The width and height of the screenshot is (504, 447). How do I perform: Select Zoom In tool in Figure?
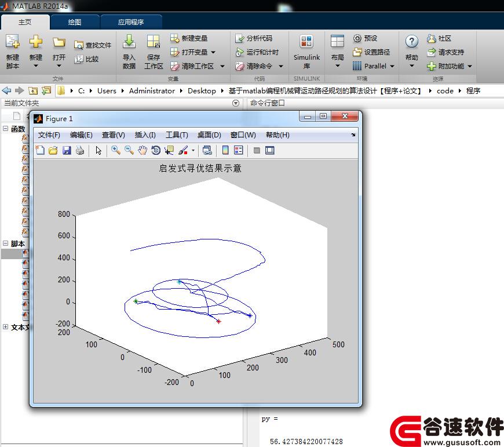pos(116,150)
